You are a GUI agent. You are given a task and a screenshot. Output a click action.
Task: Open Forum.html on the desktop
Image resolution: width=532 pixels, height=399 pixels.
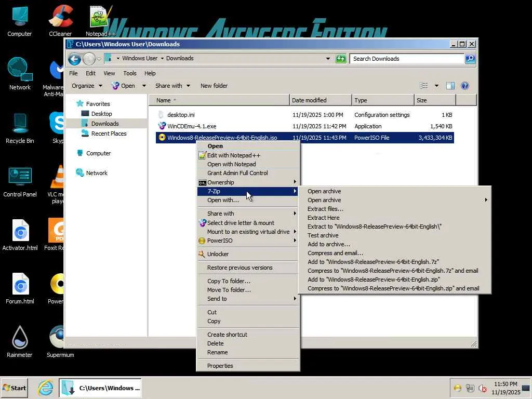tap(20, 288)
